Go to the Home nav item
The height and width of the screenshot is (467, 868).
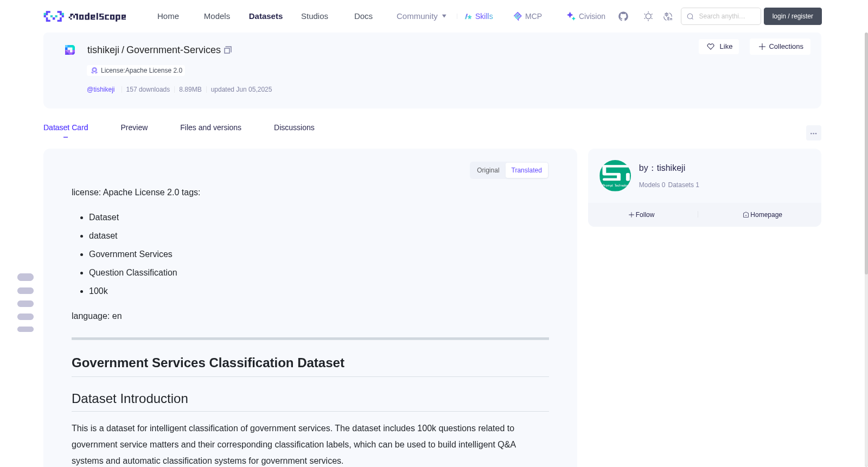point(168,16)
